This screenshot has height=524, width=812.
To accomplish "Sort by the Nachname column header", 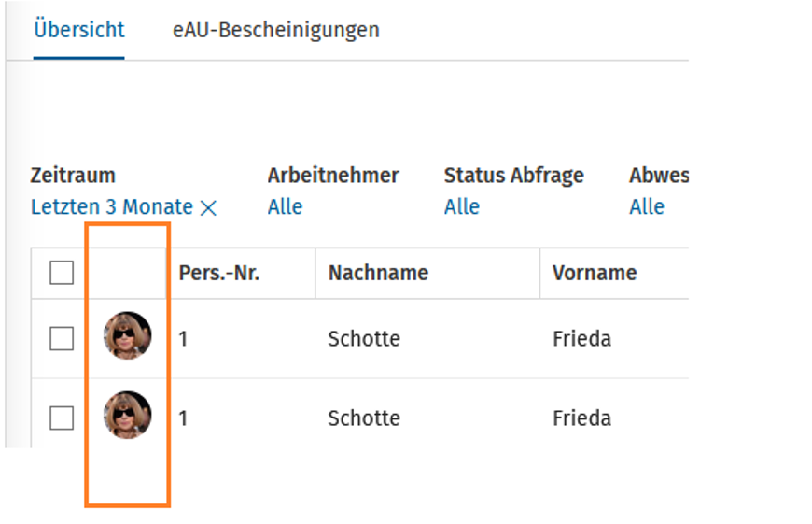I will coord(379,273).
